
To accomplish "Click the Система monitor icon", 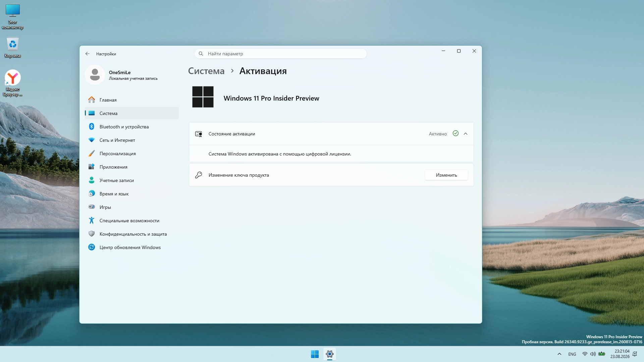I will click(x=92, y=113).
